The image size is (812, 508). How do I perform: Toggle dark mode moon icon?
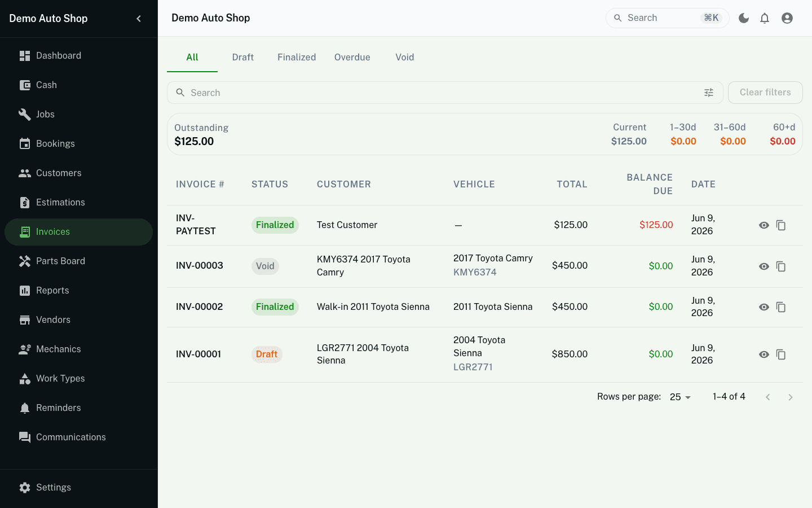tap(744, 18)
